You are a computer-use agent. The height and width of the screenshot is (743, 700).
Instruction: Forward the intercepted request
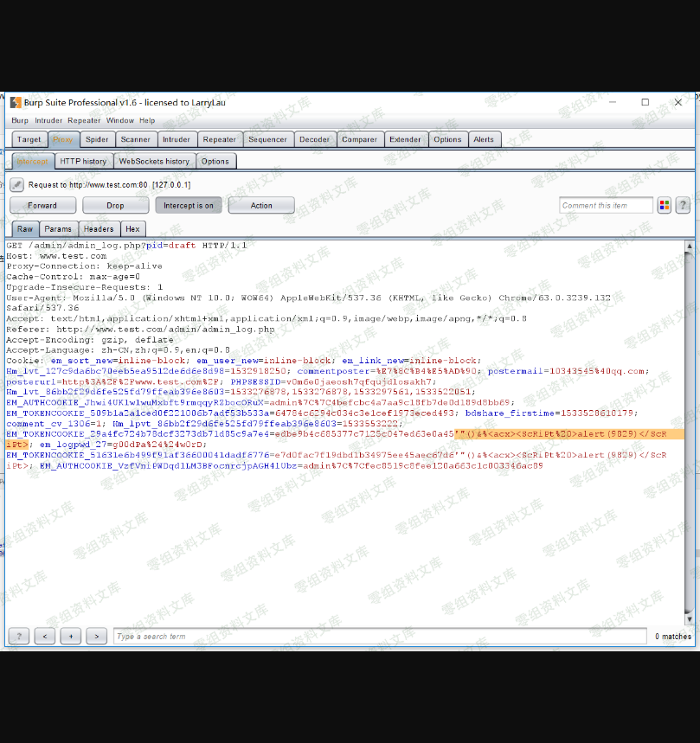42,206
